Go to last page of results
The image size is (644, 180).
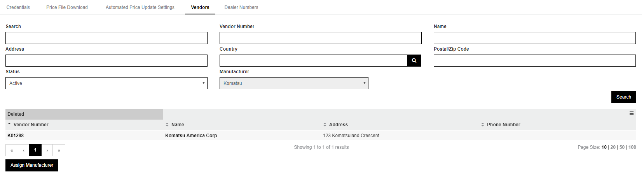tap(59, 150)
